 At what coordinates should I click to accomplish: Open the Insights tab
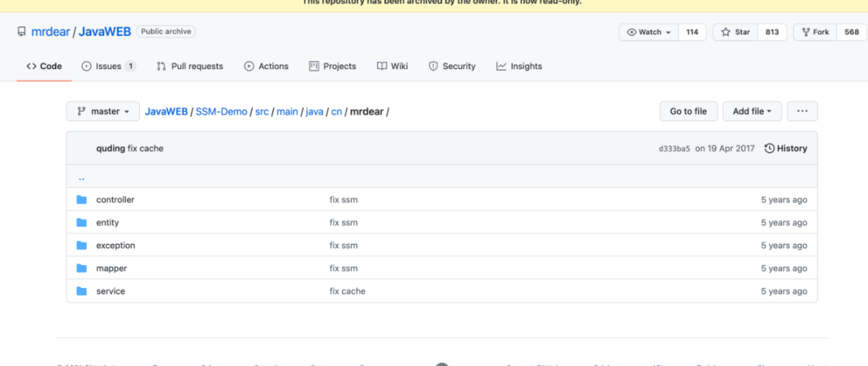[x=519, y=67]
